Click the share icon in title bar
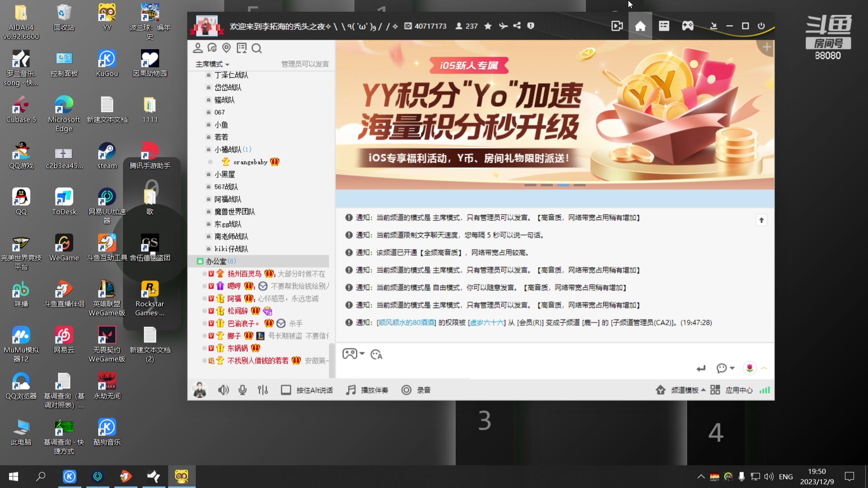 tap(517, 26)
